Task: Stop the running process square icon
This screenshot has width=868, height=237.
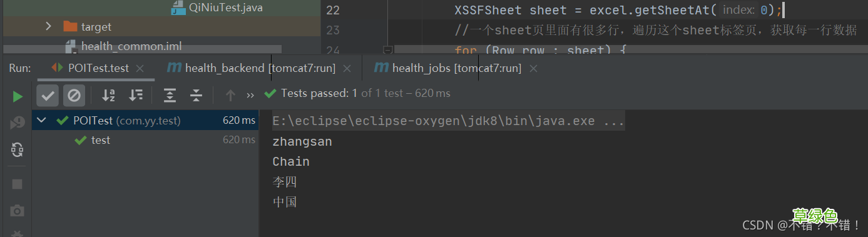Action: point(18,184)
